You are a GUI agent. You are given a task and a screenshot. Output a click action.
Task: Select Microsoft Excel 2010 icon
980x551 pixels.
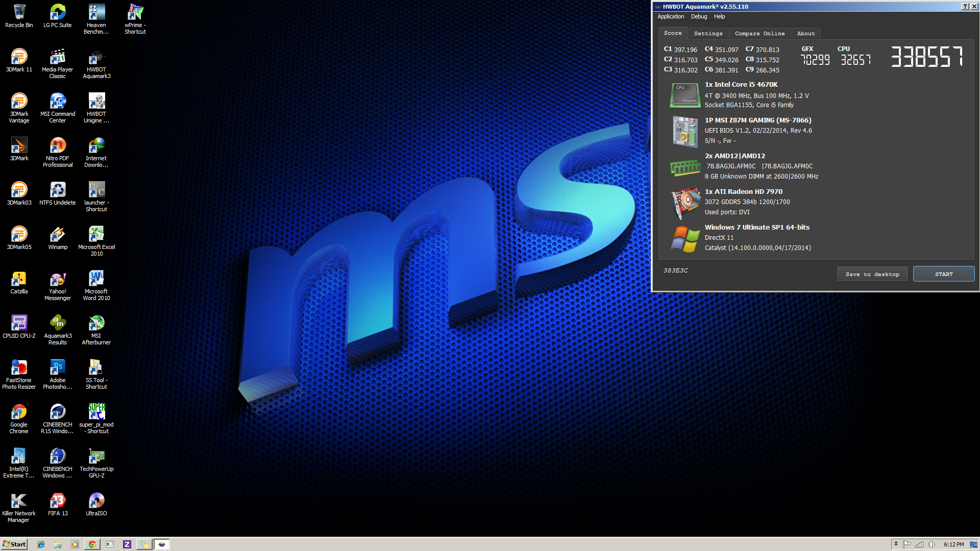[x=96, y=241]
